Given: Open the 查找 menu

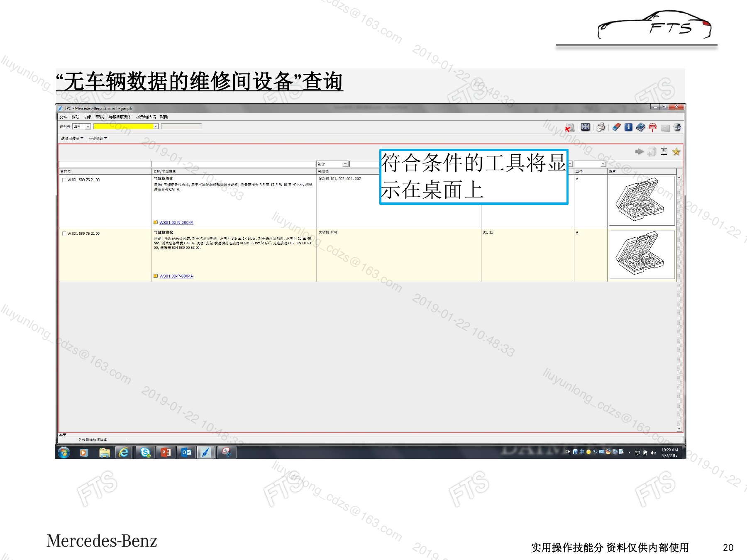Looking at the screenshot, I should click(100, 117).
